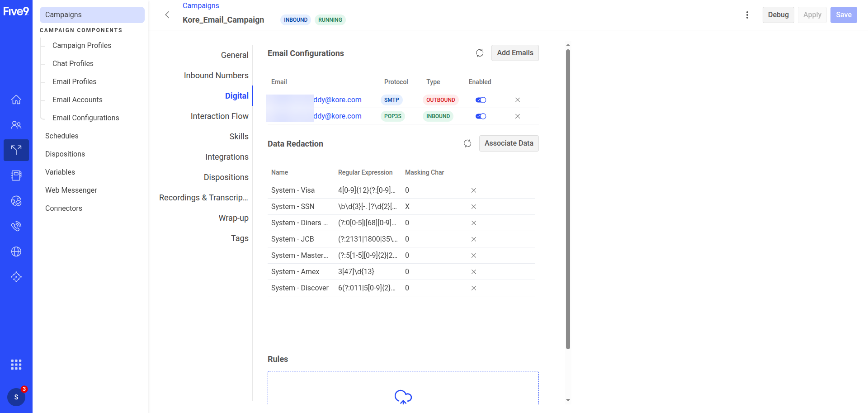This screenshot has height=413, width=868.
Task: Click the scrollbar down arrow
Action: pyautogui.click(x=568, y=400)
